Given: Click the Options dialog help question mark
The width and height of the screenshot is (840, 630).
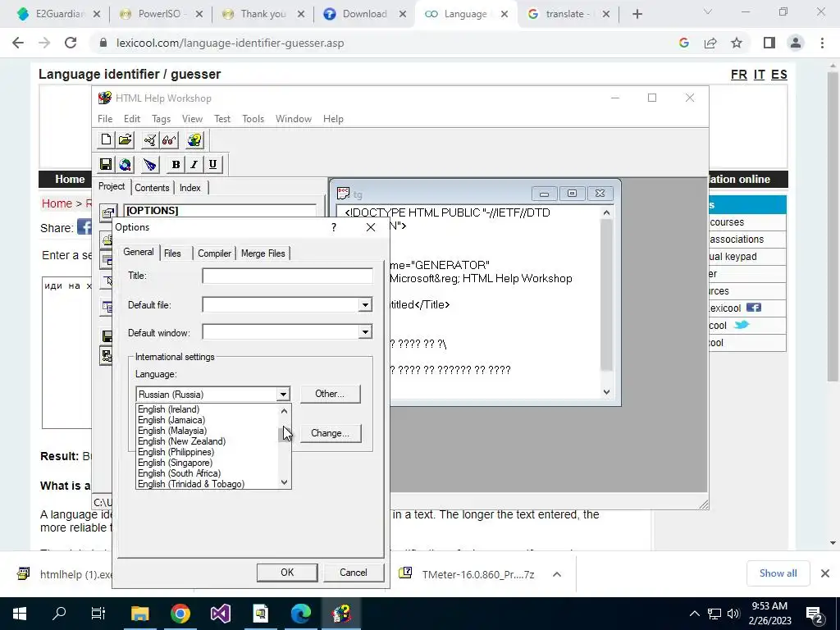Looking at the screenshot, I should (334, 227).
